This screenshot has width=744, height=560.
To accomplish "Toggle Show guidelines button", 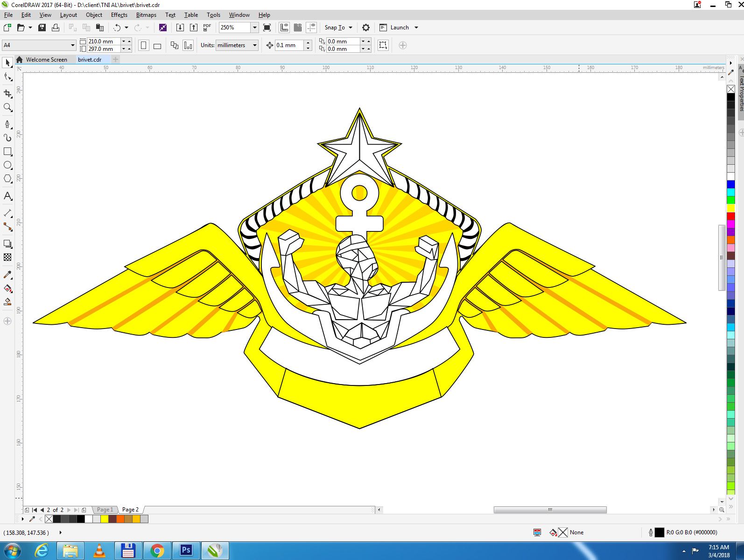I will pyautogui.click(x=311, y=28).
